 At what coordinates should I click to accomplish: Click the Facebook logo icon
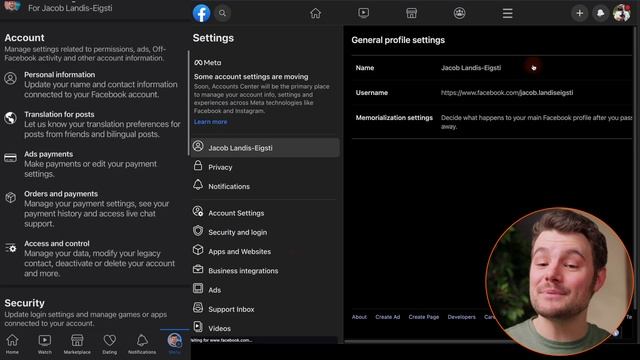click(202, 13)
